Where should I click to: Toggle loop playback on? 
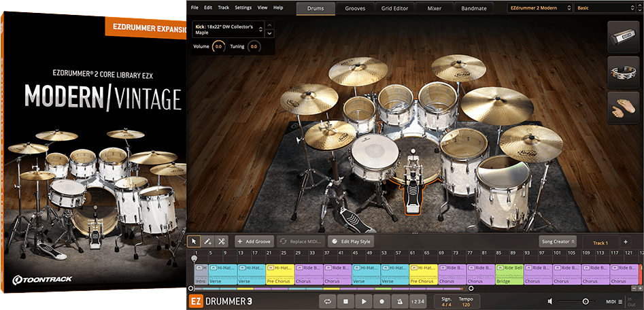point(328,301)
